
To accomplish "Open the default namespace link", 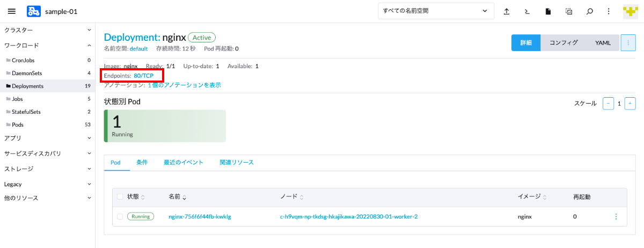I will pos(138,49).
